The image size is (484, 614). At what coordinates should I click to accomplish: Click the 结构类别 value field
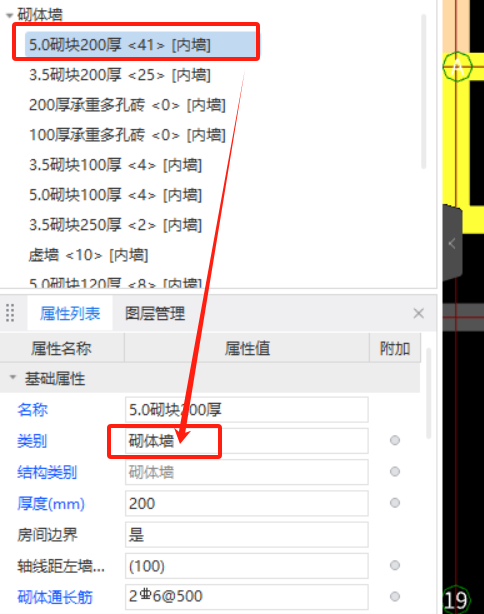pos(247,472)
